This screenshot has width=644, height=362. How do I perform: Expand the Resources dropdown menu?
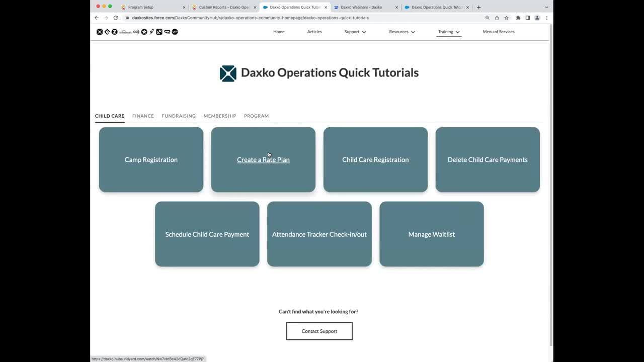coord(401,32)
